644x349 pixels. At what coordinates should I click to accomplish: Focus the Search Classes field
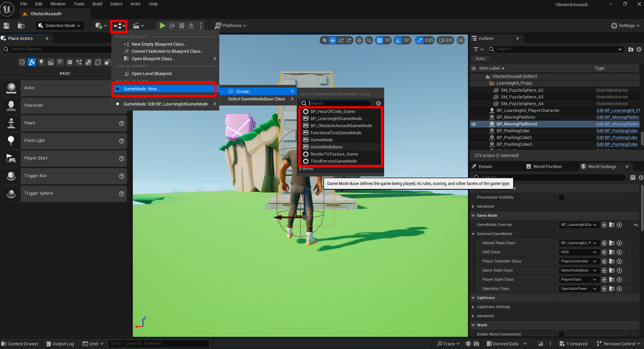[57, 49]
